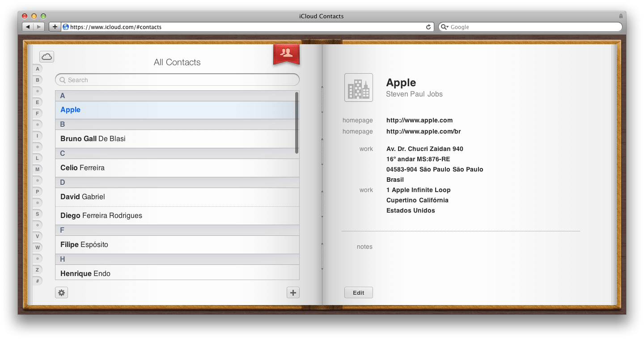Click the All Contacts heading
Image resolution: width=644 pixels, height=339 pixels.
coord(177,63)
